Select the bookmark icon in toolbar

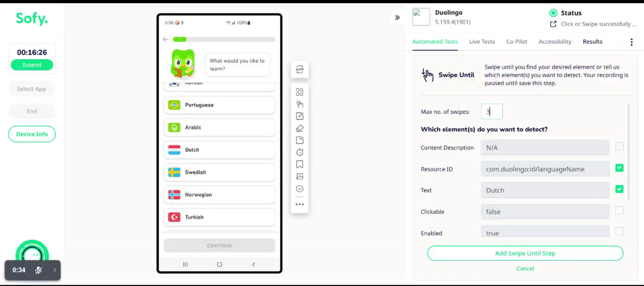point(300,164)
